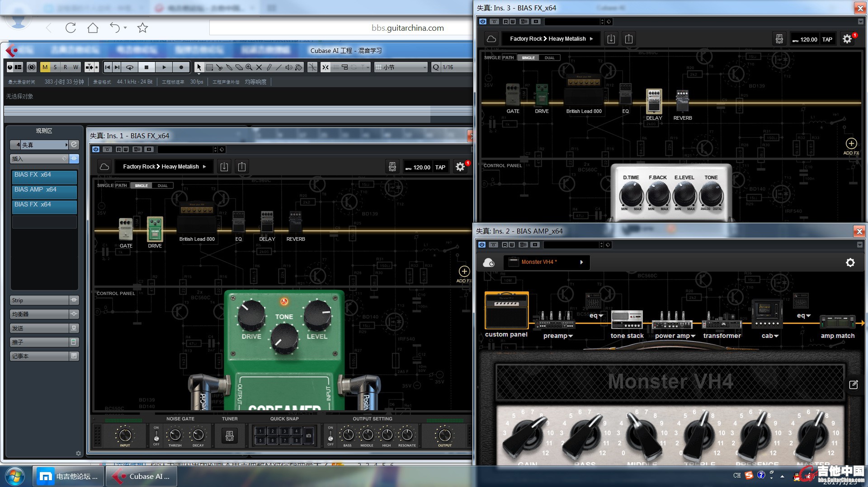Viewport: 868px width, 487px height.
Task: Open the 小节 snap type dropdown
Action: [x=401, y=67]
